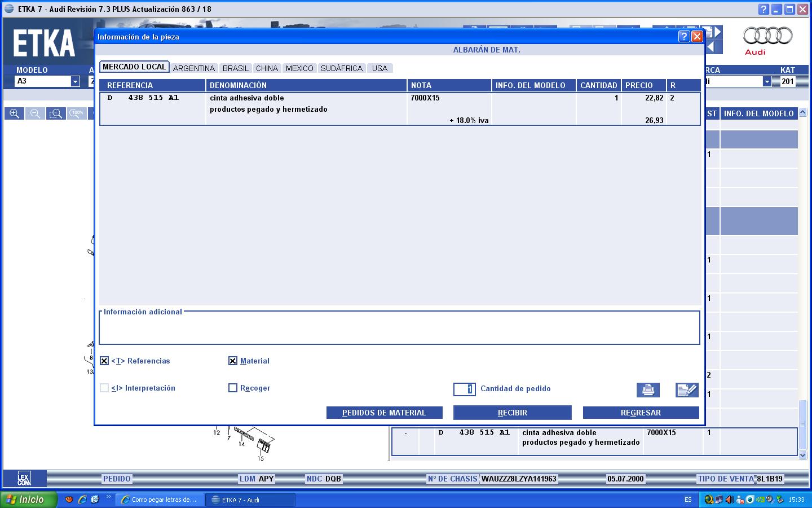
Task: Click the PEDIDOS DE MATERIAL button
Action: click(x=384, y=413)
